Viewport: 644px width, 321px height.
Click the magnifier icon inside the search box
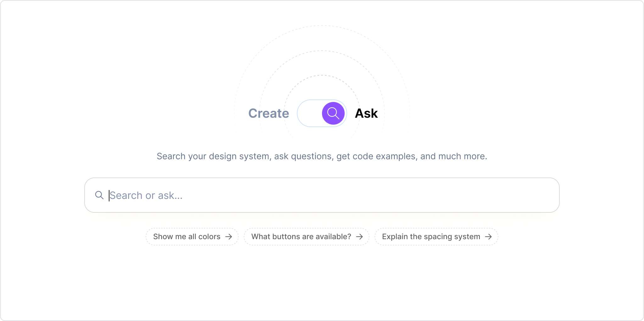pos(99,195)
